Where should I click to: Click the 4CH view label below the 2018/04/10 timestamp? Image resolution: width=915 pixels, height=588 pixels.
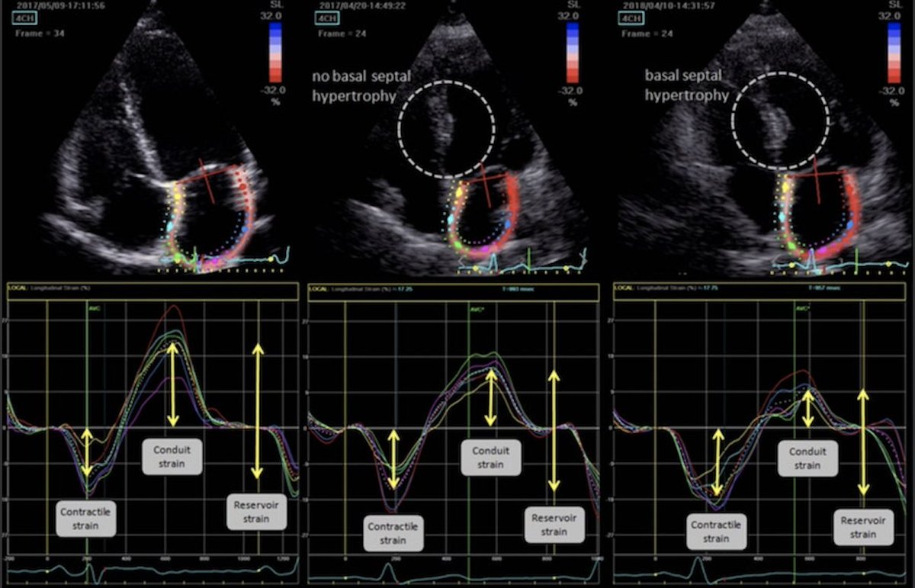631,18
